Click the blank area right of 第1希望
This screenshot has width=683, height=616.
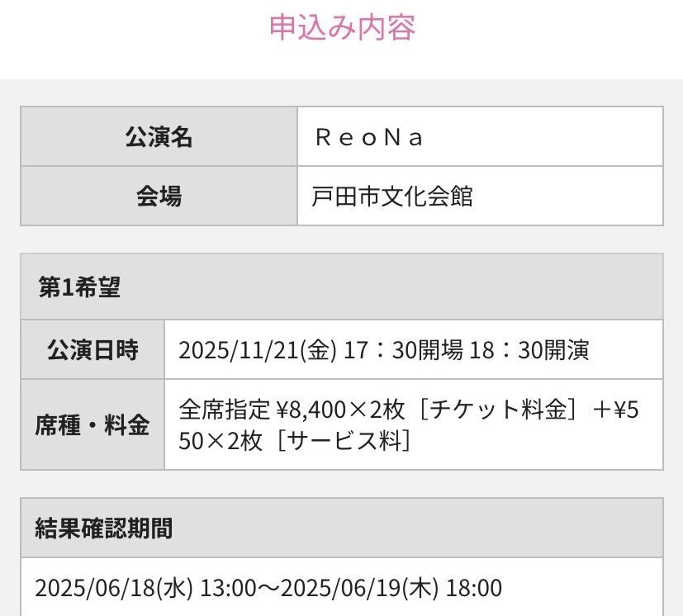click(392, 287)
